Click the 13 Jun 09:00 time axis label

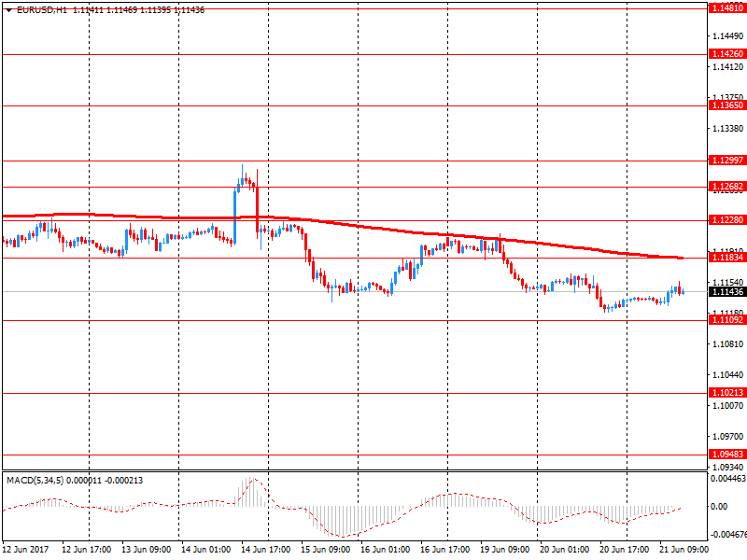point(147,550)
